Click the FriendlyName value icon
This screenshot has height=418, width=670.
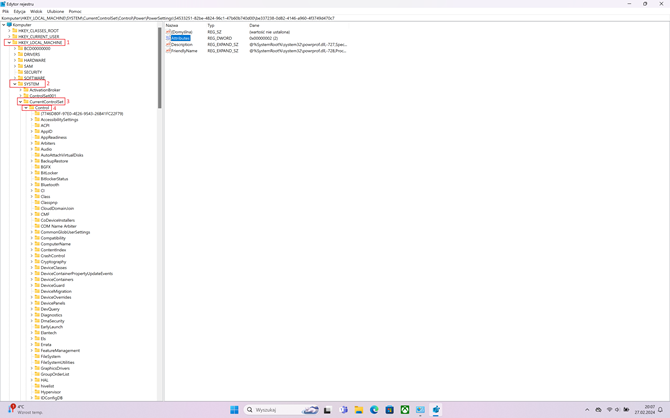click(x=168, y=50)
